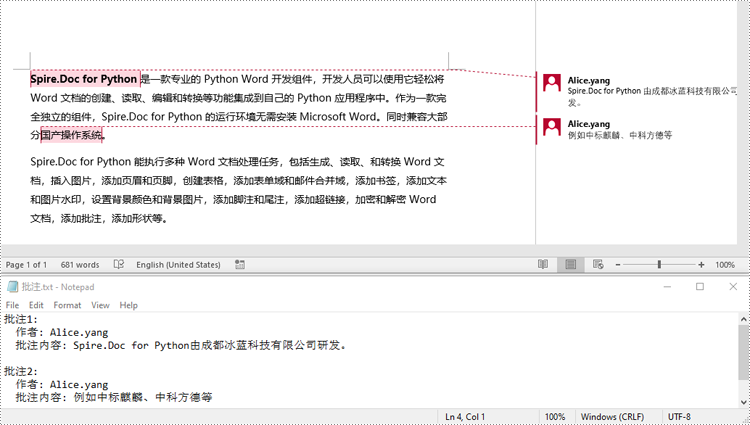The width and height of the screenshot is (750, 425).
Task: Open zoom dialog via the Word 100% label
Action: pyautogui.click(x=725, y=265)
